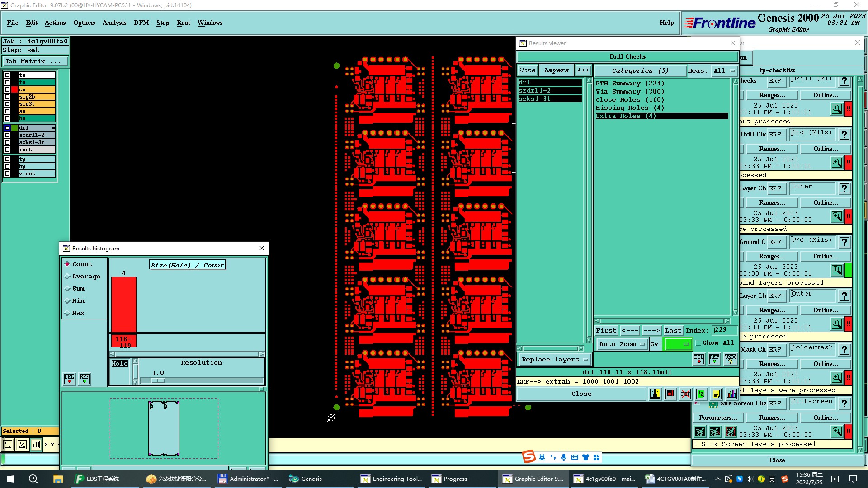Click magnifier icon for Silk Screen check results
Viewport: 868px width, 488px height.
click(x=836, y=432)
